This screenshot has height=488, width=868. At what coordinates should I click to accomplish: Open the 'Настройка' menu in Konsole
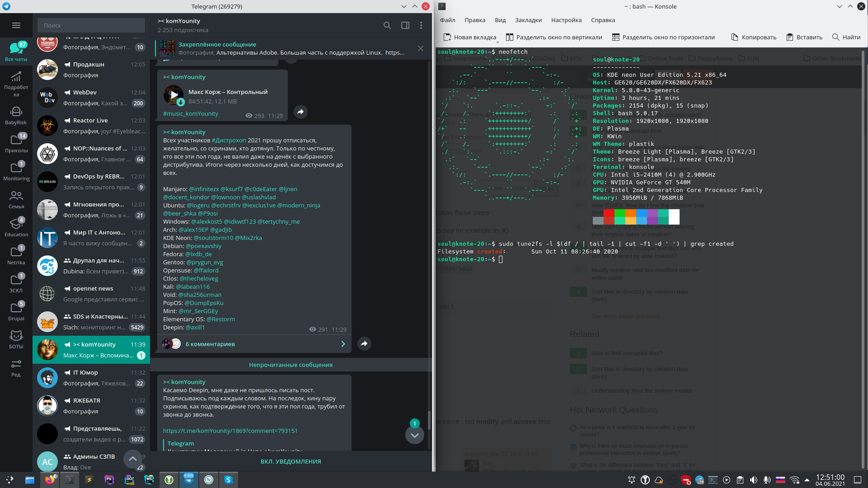tap(566, 20)
